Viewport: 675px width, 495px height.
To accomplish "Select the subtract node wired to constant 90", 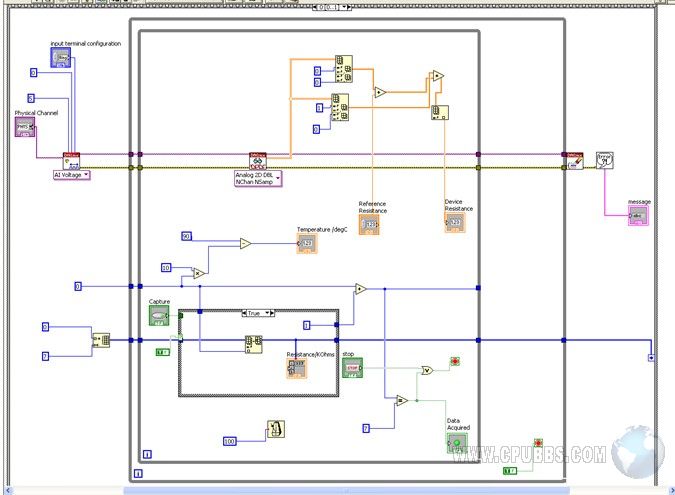I will click(245, 244).
